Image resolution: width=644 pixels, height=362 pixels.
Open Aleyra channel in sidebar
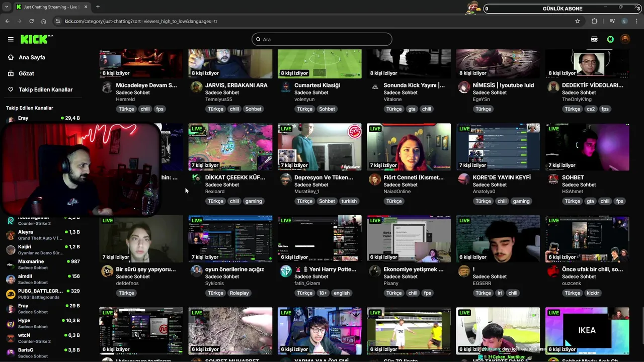(43, 235)
